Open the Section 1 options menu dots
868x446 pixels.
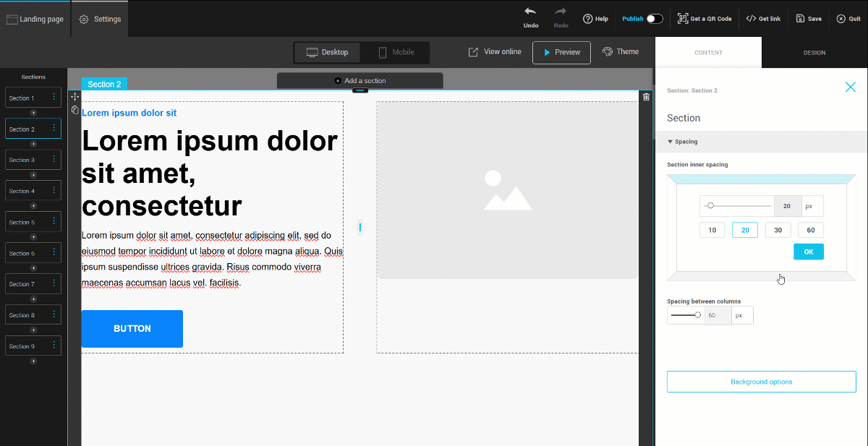click(x=54, y=98)
